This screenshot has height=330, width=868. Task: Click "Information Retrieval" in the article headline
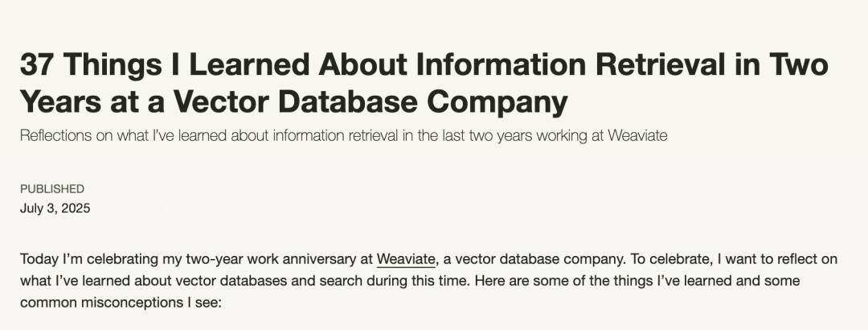(570, 64)
